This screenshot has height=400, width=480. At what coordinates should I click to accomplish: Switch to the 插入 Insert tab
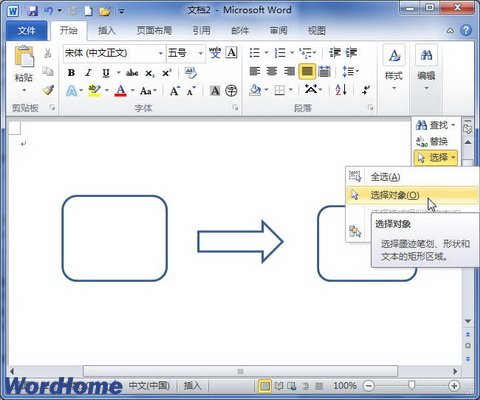click(x=107, y=31)
